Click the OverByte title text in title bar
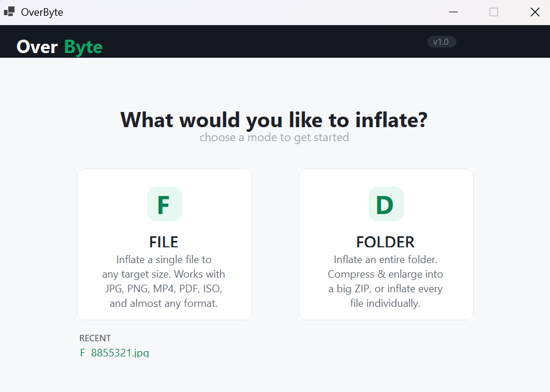The width and height of the screenshot is (550, 392). pyautogui.click(x=42, y=12)
